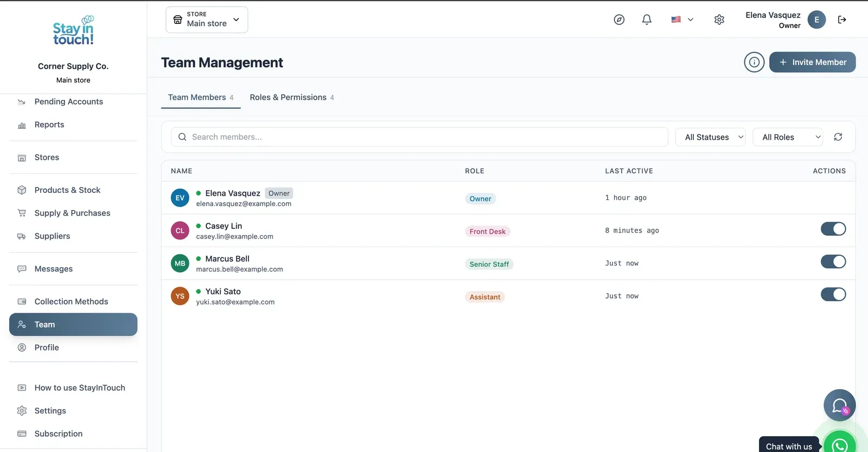The width and height of the screenshot is (868, 452).
Task: Click Casey Lin's Front Desk role badge
Action: tap(488, 231)
